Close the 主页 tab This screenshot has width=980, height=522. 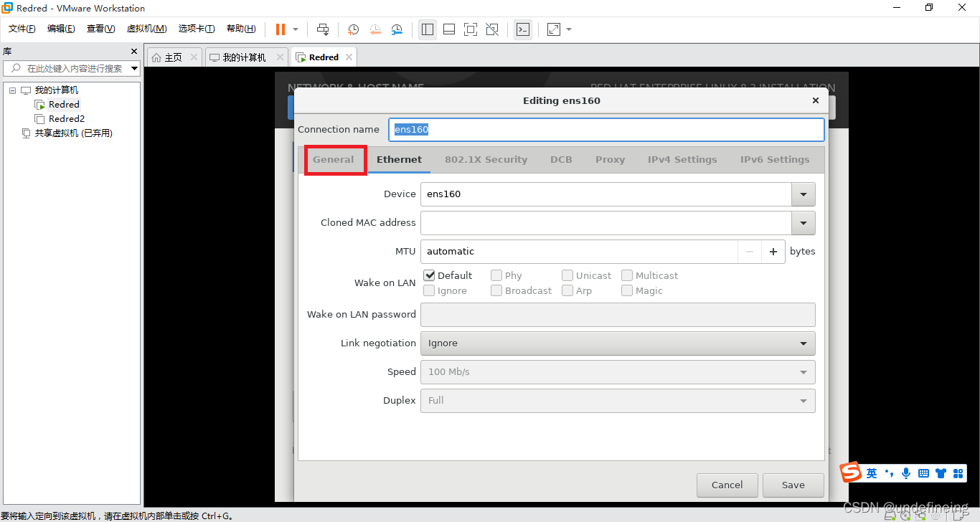click(x=194, y=57)
